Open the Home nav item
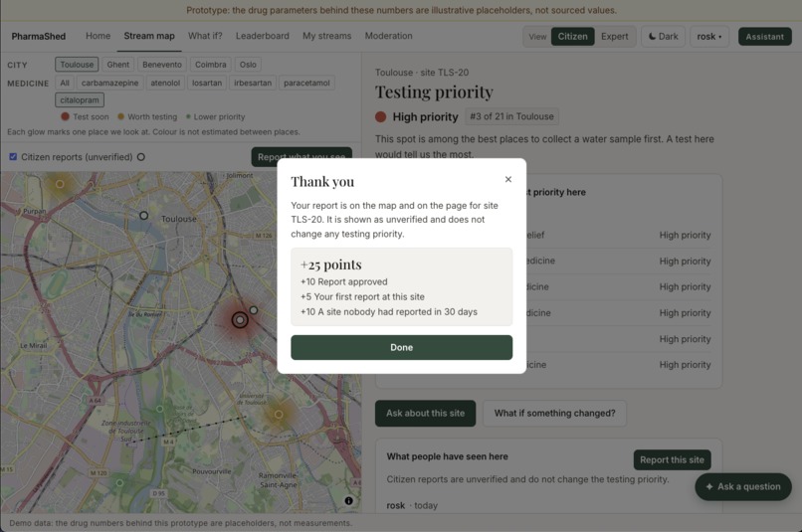 point(99,36)
